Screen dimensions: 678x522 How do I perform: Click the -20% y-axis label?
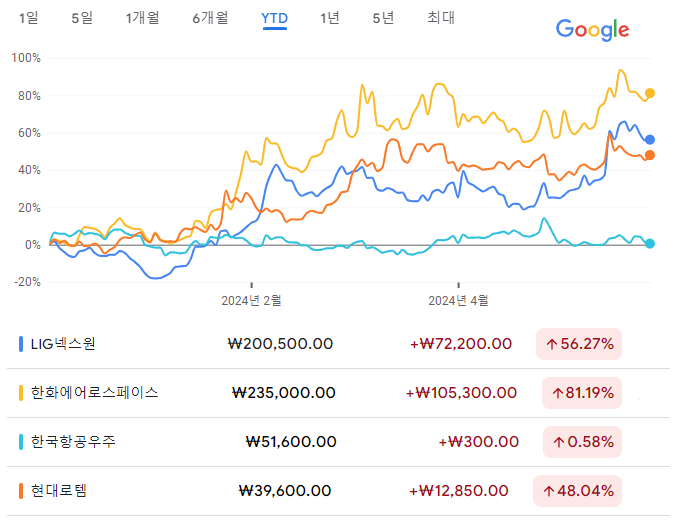[27, 282]
